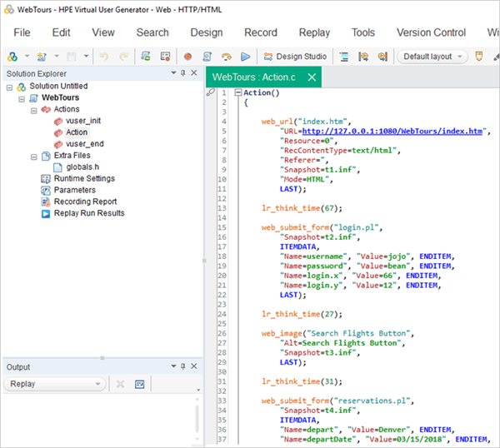Open the File menu
500x448 pixels.
(22, 32)
